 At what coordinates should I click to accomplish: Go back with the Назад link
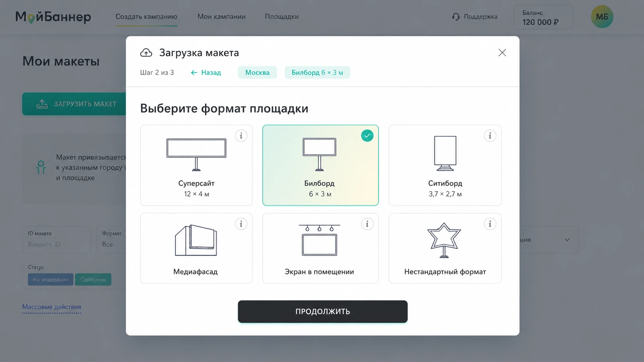(206, 73)
